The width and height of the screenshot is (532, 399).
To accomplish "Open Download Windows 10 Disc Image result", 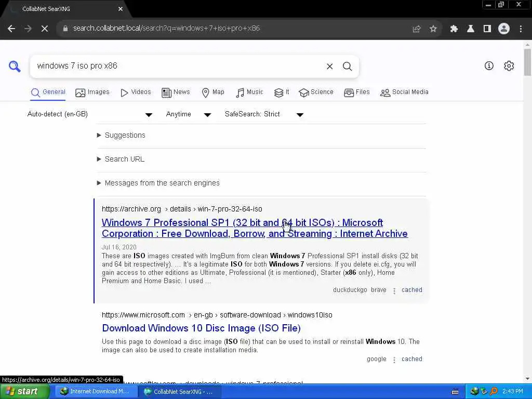I will click(201, 328).
